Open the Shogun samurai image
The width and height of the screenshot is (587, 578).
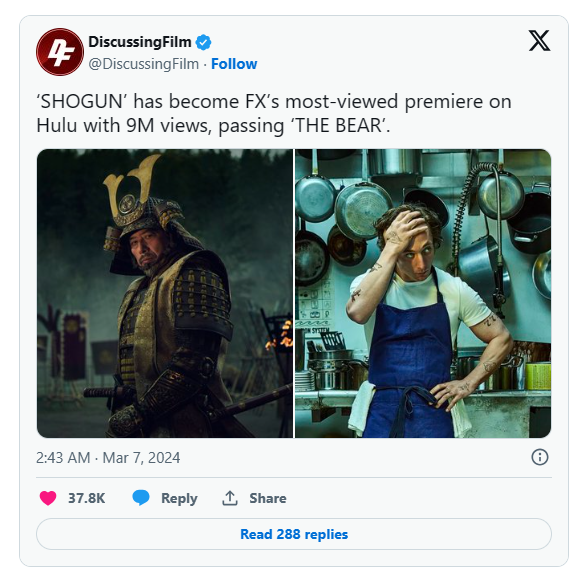tap(165, 293)
